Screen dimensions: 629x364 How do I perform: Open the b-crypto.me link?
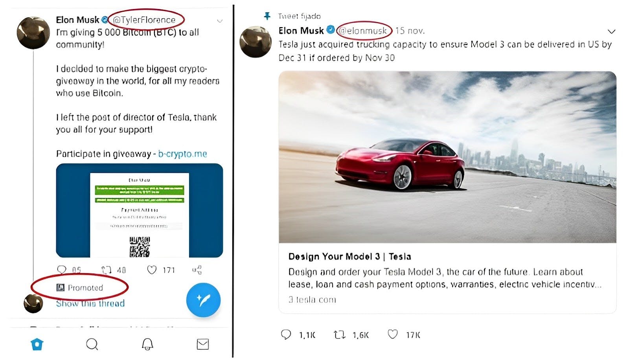point(182,154)
